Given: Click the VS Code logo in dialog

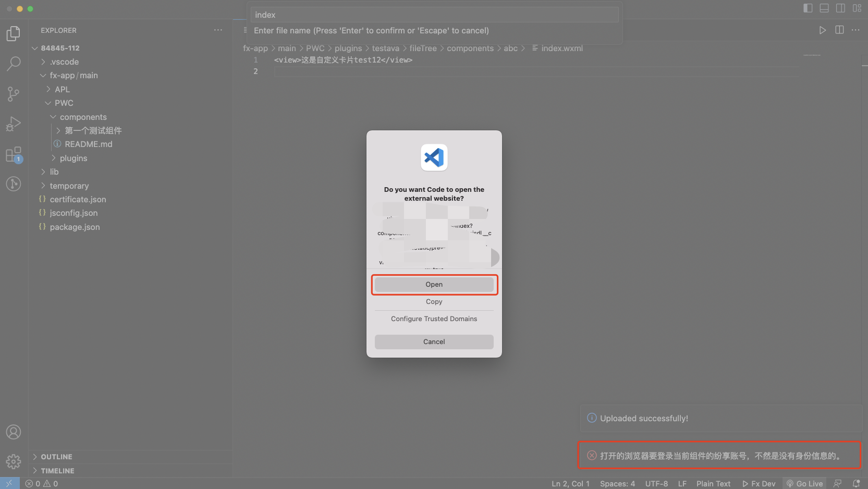Looking at the screenshot, I should (x=434, y=157).
